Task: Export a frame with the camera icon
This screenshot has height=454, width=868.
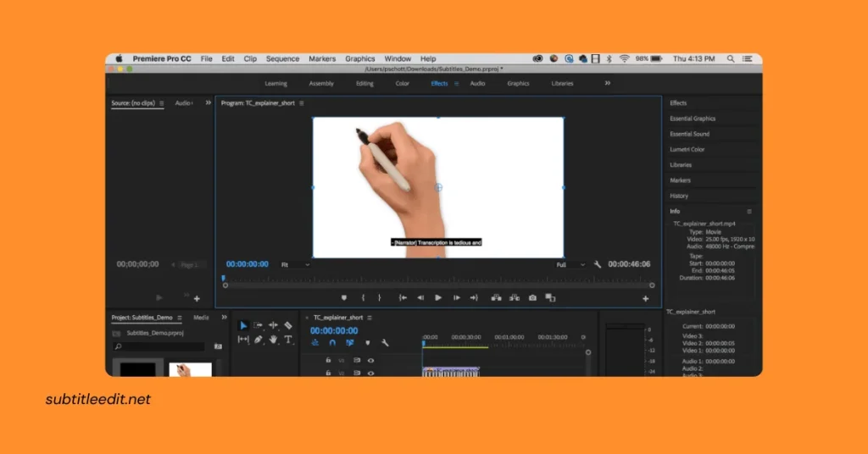Action: click(532, 298)
